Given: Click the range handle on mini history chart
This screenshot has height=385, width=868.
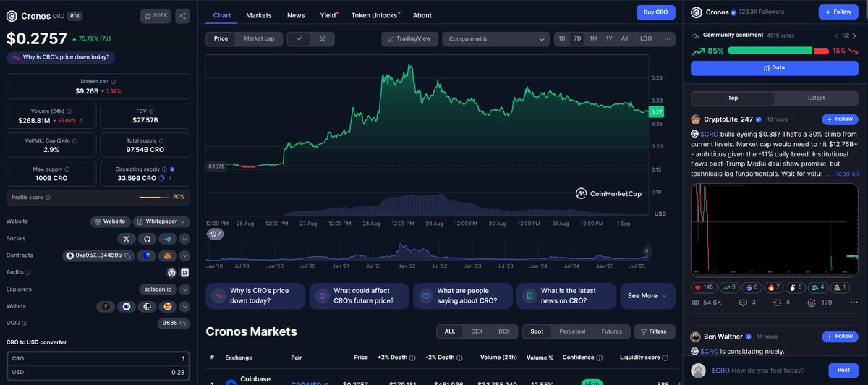Looking at the screenshot, I should click(647, 251).
